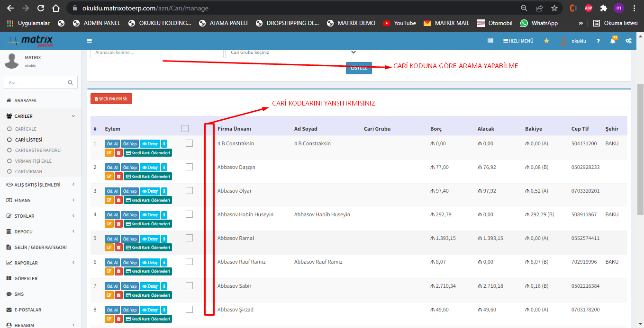The width and height of the screenshot is (644, 328).
Task: Open the Cari Grubu Seçiniz dropdown
Action: tap(291, 53)
